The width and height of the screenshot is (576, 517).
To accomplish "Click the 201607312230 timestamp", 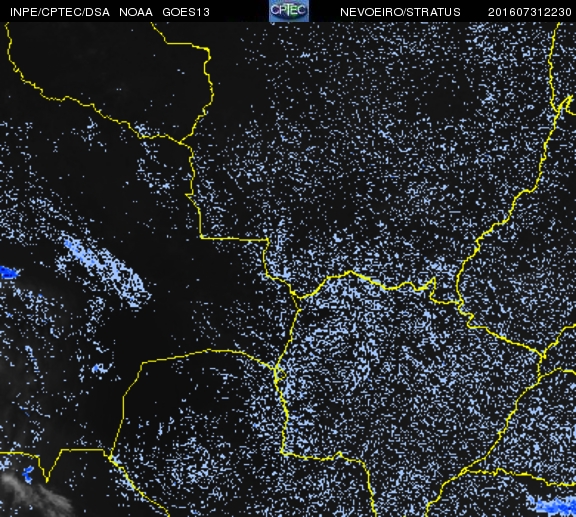I will point(530,12).
